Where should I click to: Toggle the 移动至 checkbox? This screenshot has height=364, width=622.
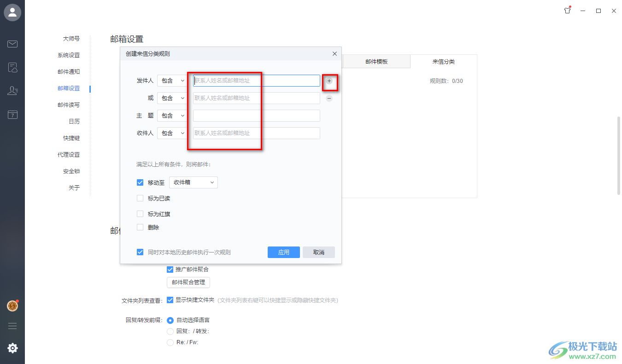[140, 182]
